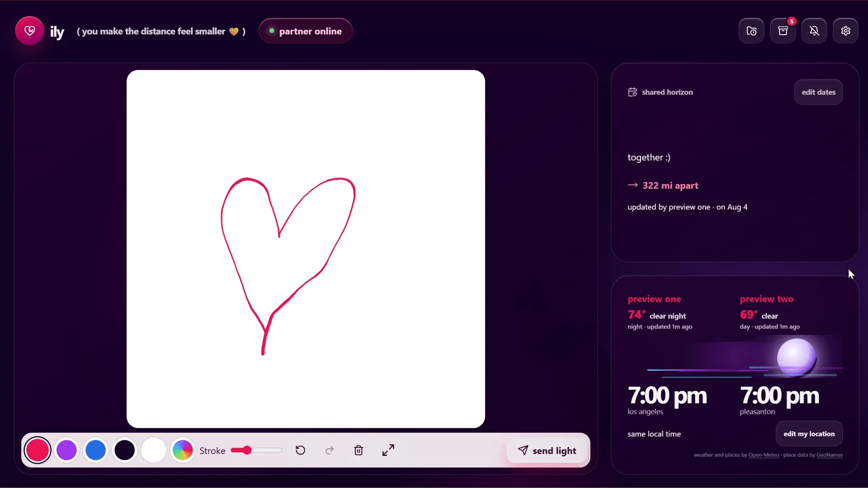The width and height of the screenshot is (868, 488).
Task: Open the rainbow custom color picker
Action: 183,450
